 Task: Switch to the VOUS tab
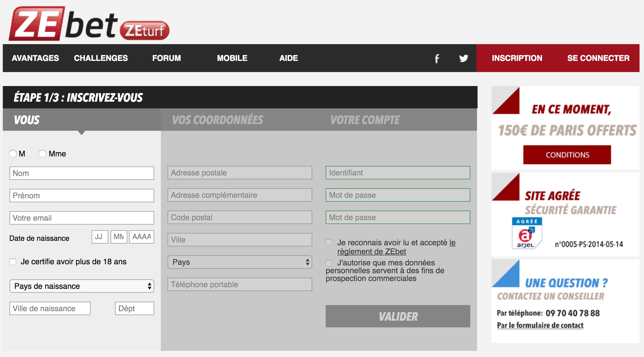tap(82, 120)
